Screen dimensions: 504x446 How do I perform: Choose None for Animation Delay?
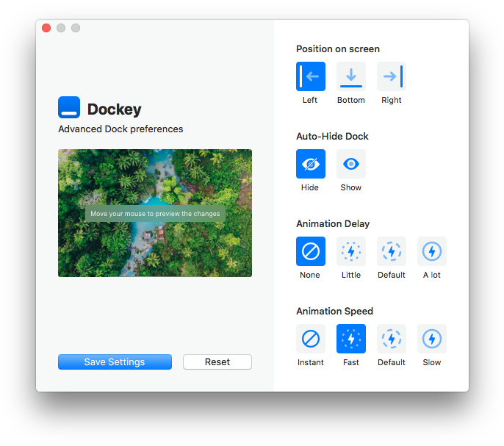pos(311,251)
